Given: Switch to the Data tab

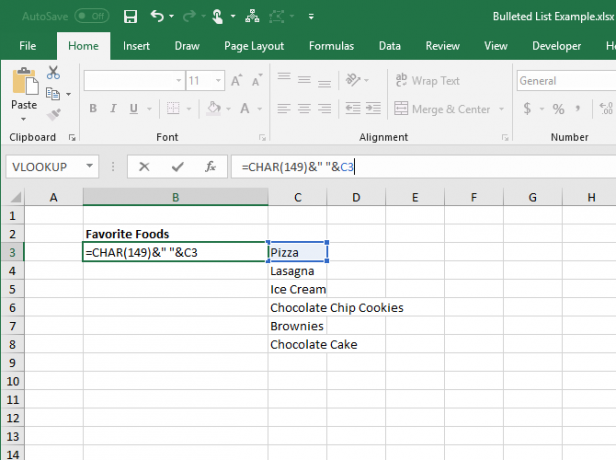Looking at the screenshot, I should click(x=390, y=46).
